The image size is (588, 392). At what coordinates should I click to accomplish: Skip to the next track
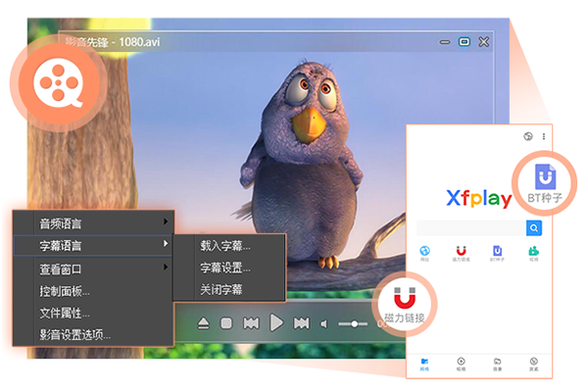302,323
